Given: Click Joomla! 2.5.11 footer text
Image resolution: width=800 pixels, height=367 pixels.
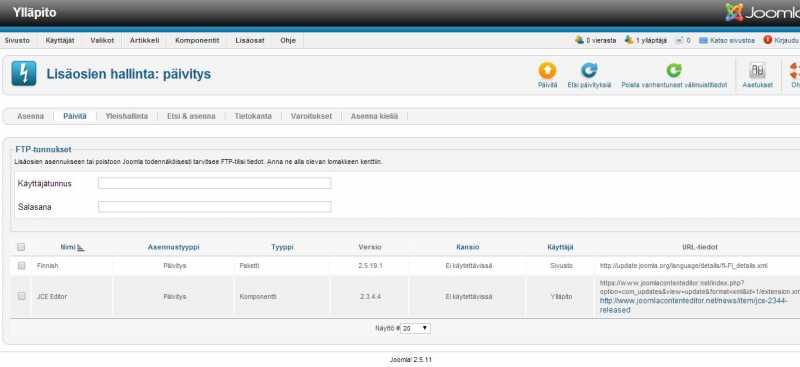Looking at the screenshot, I should point(411,360).
